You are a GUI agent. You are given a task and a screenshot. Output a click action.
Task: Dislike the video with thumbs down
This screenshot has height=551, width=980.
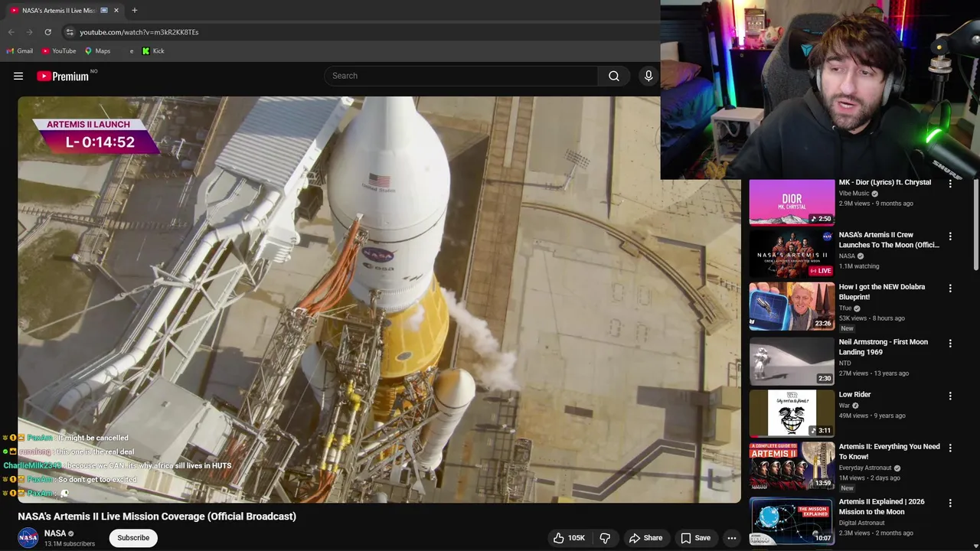tap(605, 538)
